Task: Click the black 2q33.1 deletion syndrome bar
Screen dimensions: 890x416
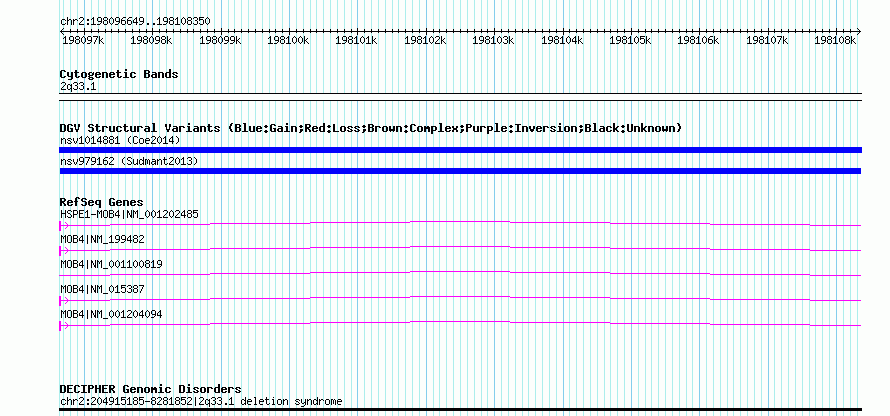Action: coord(460,409)
